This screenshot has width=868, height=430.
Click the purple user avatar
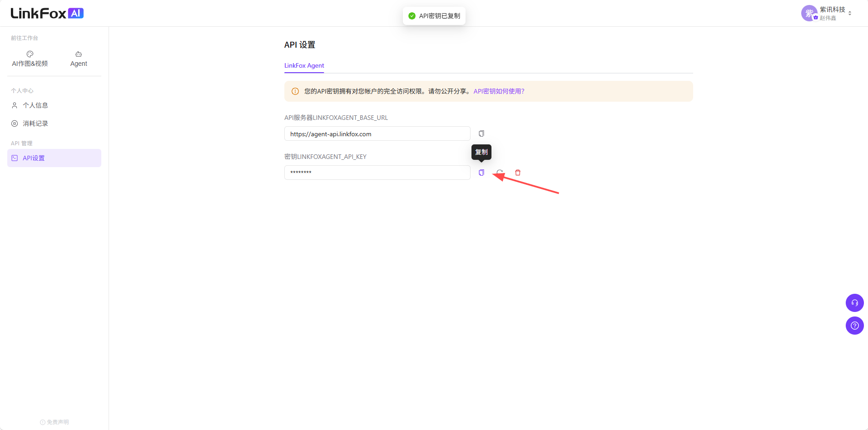809,13
